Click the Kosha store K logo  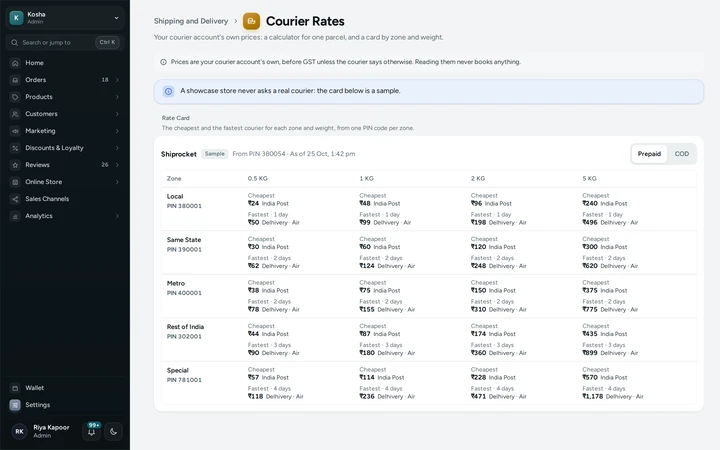[x=17, y=17]
